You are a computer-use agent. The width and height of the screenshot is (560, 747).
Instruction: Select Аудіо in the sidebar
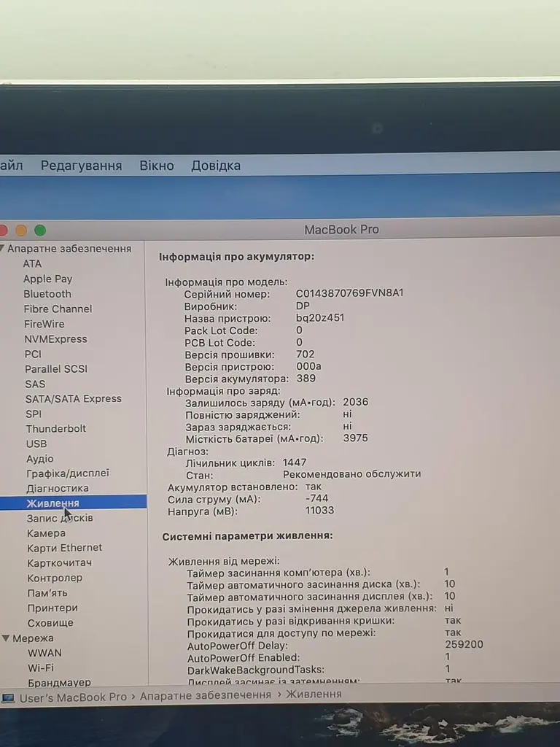pos(39,459)
